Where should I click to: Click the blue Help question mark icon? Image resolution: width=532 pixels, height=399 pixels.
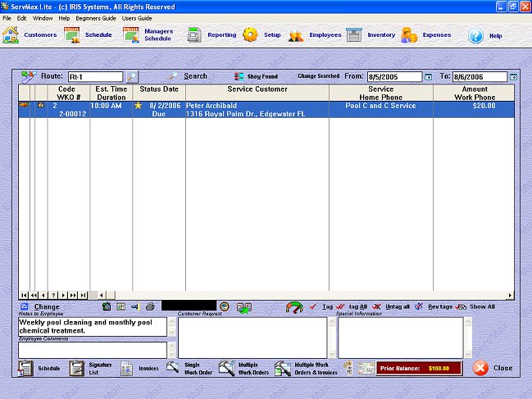pyautogui.click(x=475, y=36)
